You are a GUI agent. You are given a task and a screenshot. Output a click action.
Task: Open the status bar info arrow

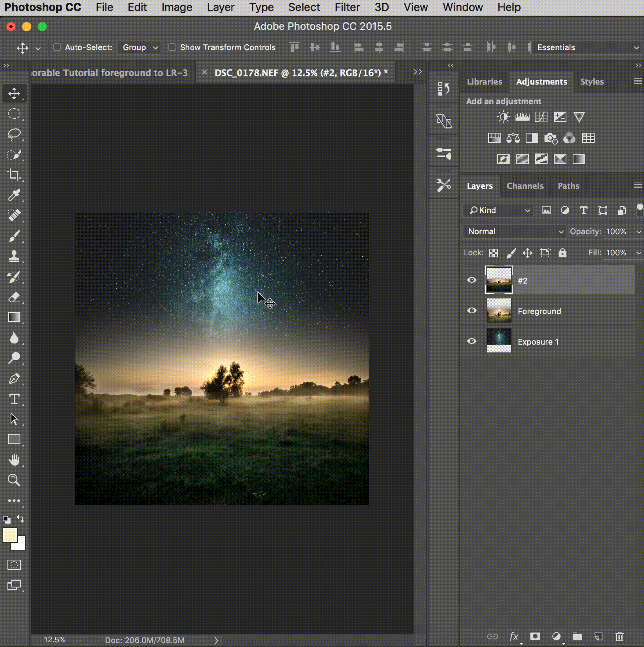pyautogui.click(x=216, y=641)
